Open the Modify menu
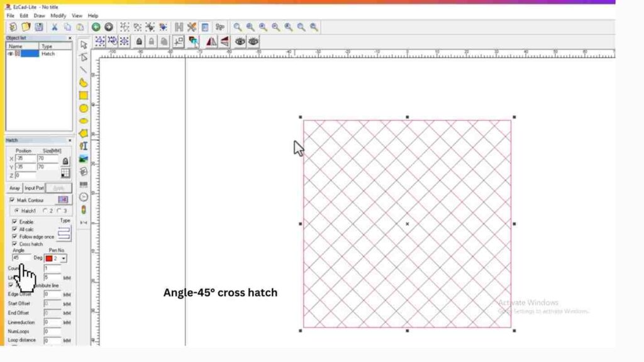This screenshot has width=644, height=362. (x=58, y=15)
